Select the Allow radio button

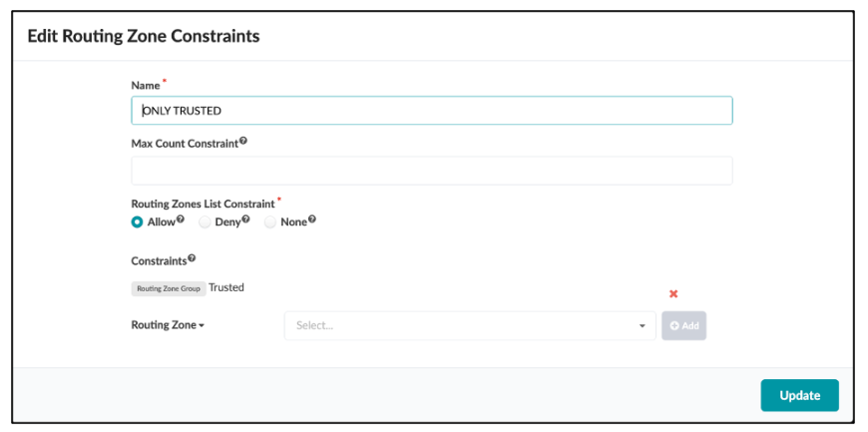(x=138, y=222)
